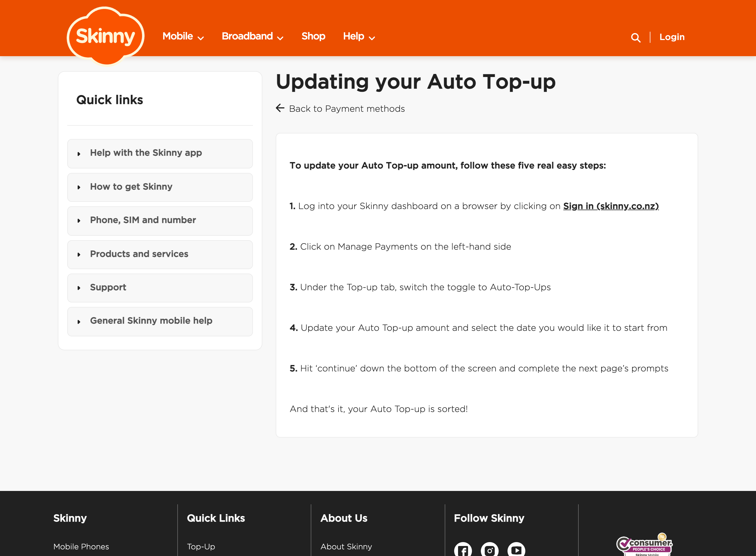Open Top-Up footer link

pos(201,546)
